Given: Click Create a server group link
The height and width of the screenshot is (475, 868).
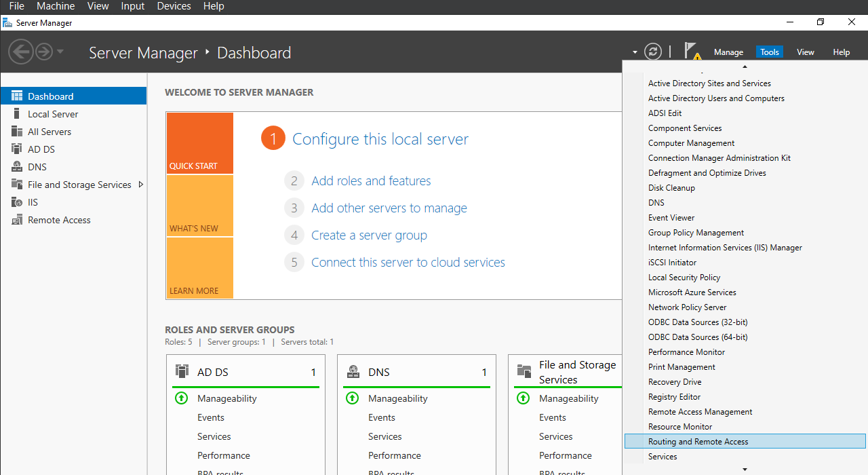Looking at the screenshot, I should click(369, 235).
